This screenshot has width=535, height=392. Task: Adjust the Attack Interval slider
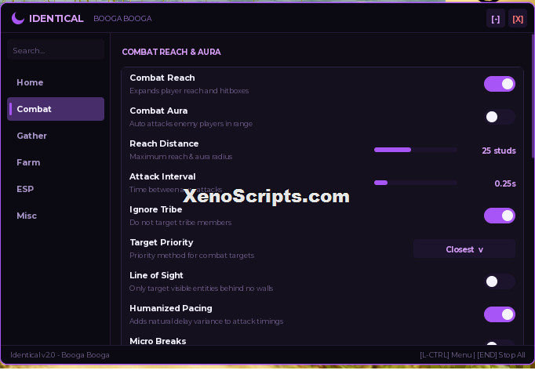click(416, 183)
